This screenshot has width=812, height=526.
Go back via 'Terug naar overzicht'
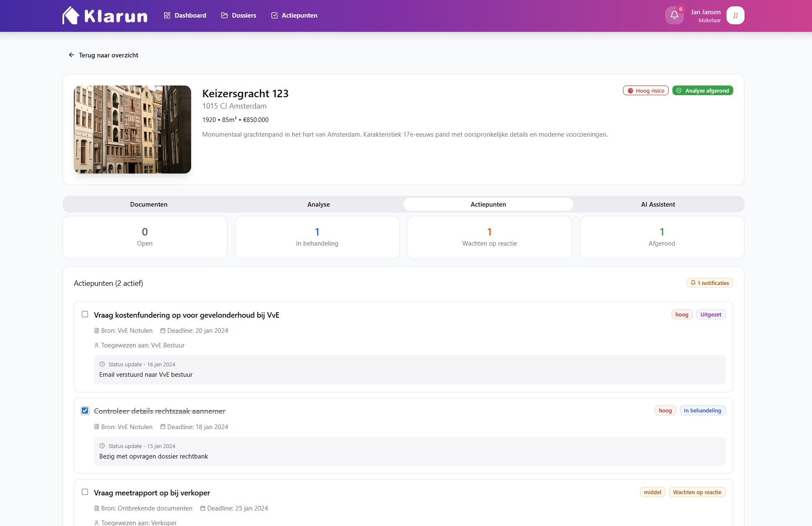click(x=108, y=55)
